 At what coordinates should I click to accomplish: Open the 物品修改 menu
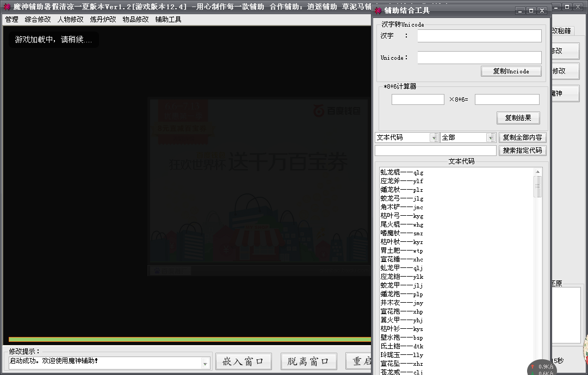coord(136,19)
